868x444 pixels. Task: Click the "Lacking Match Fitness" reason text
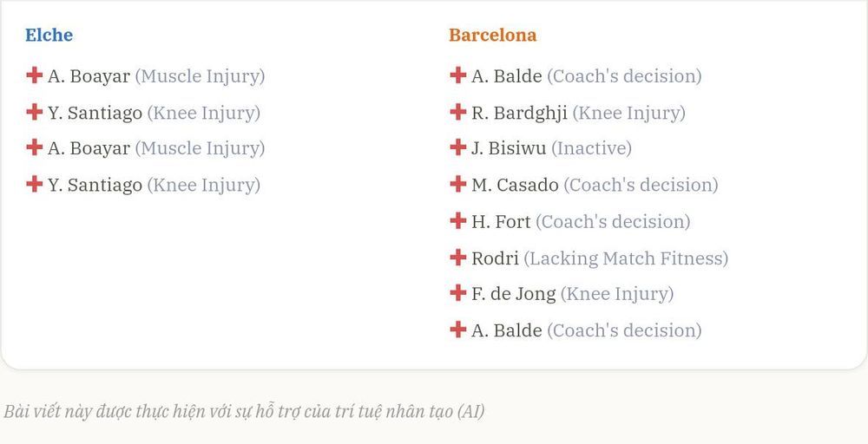(626, 258)
